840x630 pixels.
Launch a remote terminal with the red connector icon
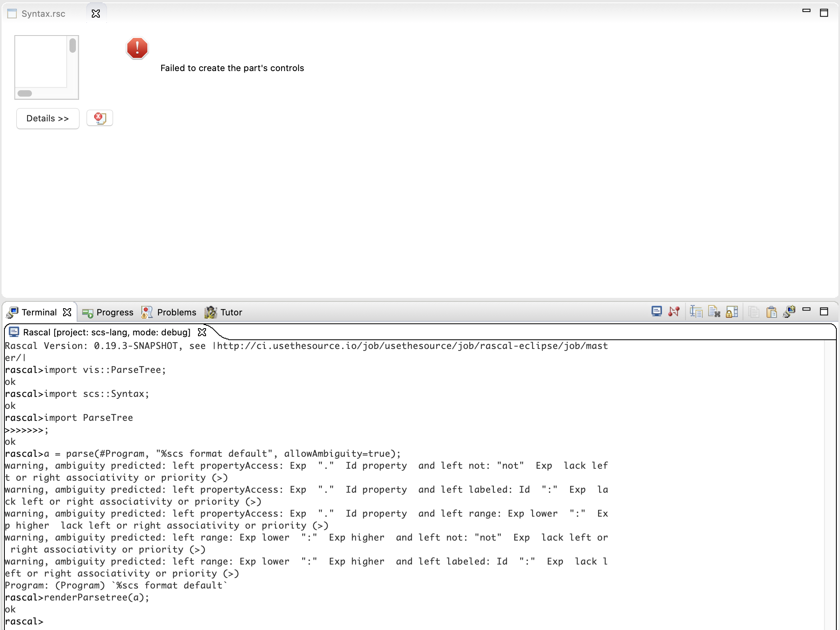[x=674, y=311]
